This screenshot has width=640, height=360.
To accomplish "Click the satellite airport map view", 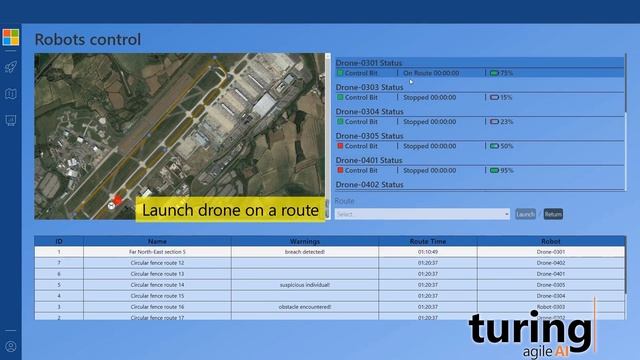I will [180, 136].
